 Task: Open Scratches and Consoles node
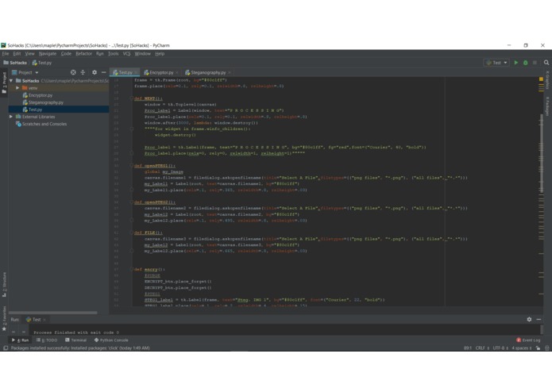click(x=41, y=124)
